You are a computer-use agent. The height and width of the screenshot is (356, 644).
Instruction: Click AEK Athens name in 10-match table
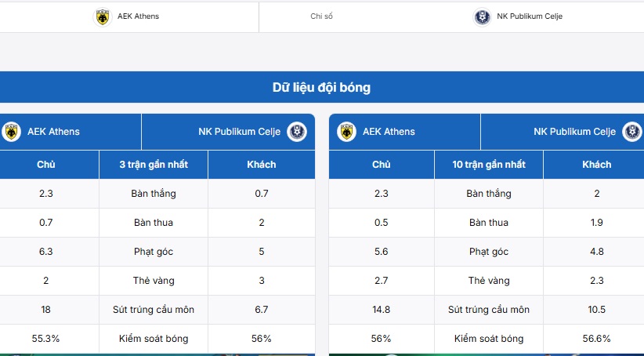point(389,132)
